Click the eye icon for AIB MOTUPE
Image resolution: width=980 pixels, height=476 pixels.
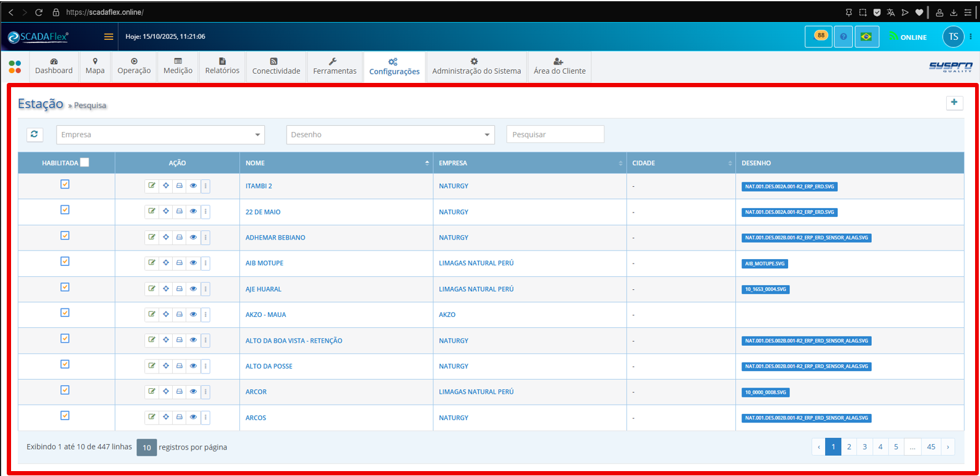pyautogui.click(x=193, y=263)
